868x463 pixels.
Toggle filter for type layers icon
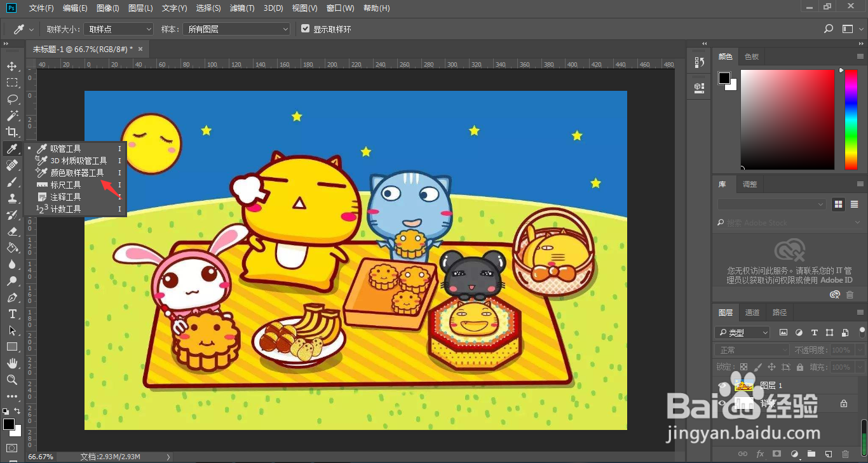coord(814,333)
